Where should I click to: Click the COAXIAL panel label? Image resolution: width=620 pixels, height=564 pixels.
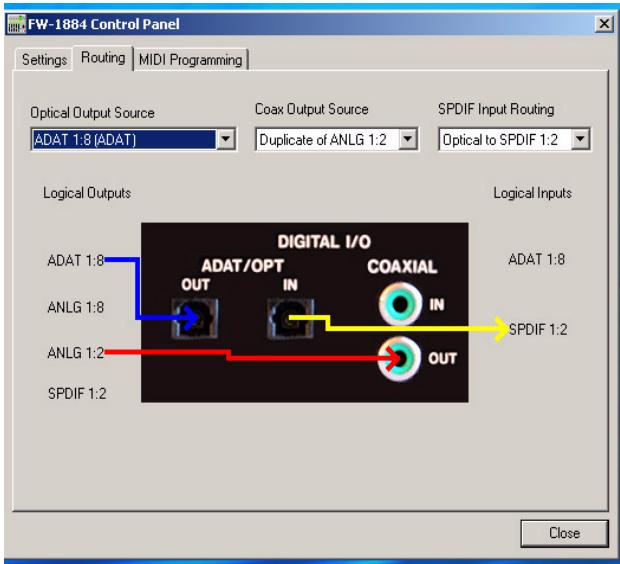[402, 267]
